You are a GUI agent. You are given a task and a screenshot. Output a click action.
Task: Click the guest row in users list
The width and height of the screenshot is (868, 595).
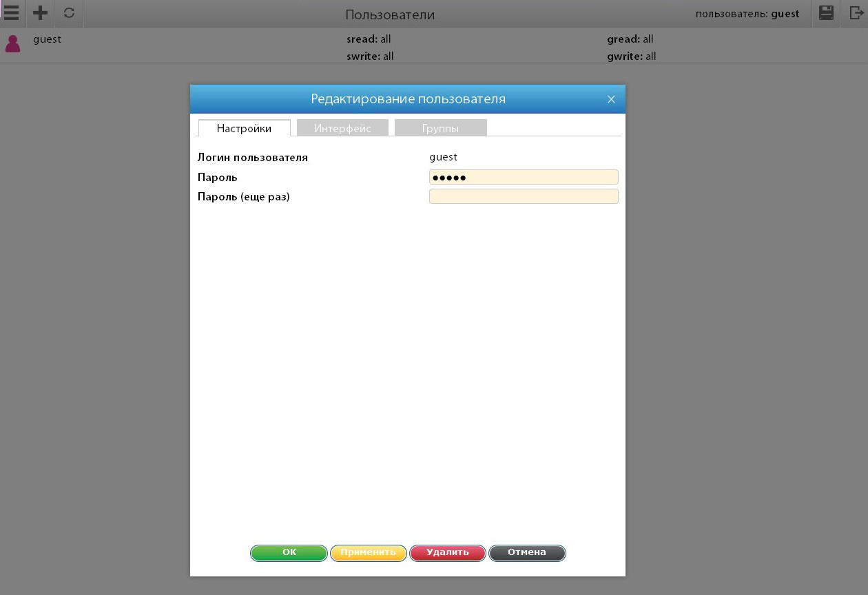point(434,46)
